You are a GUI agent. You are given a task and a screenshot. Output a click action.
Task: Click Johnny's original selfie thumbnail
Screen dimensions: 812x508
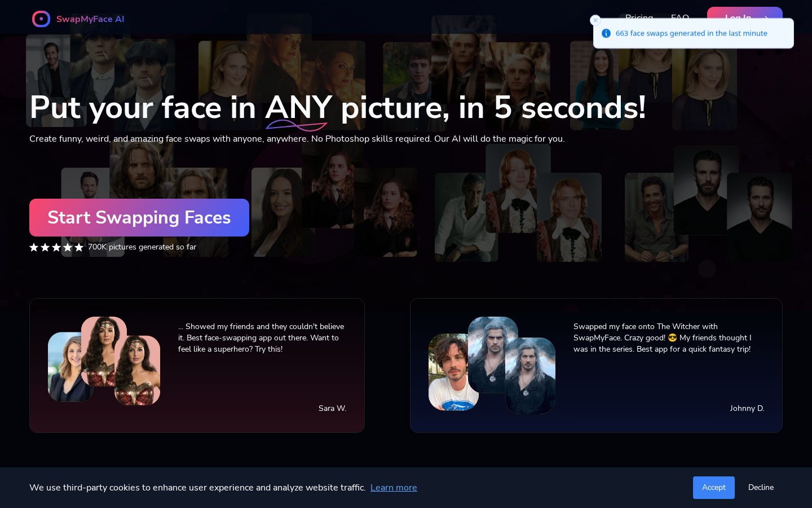click(x=449, y=372)
